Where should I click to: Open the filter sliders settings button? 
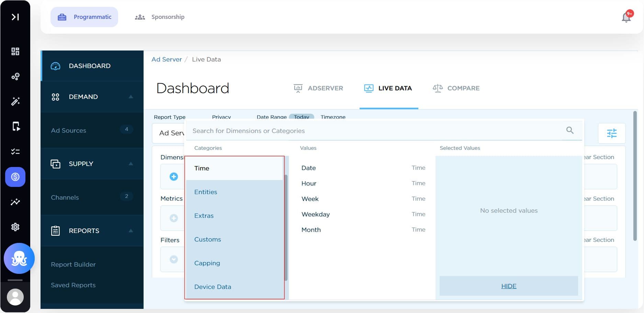(x=612, y=133)
